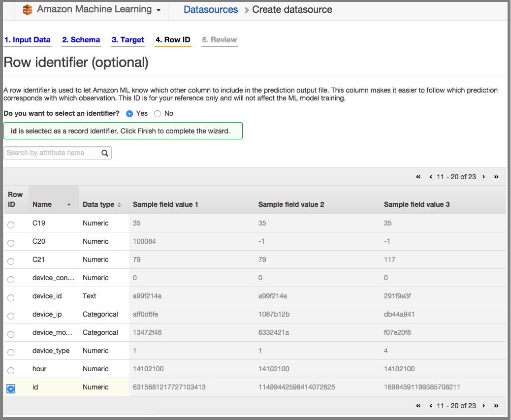511x420 pixels.
Task: Click the selected id row radio button
Action: point(11,388)
